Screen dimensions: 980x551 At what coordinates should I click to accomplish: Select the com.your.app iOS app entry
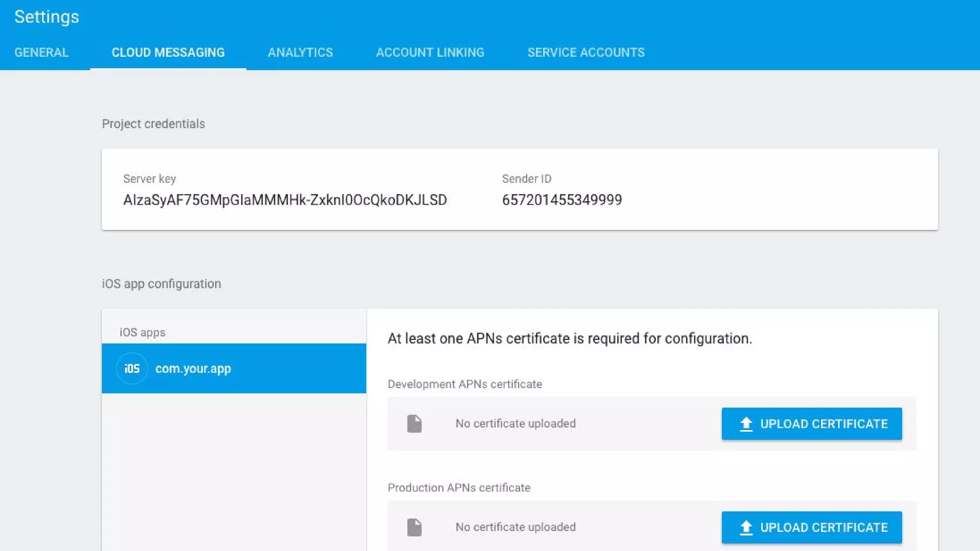point(234,368)
